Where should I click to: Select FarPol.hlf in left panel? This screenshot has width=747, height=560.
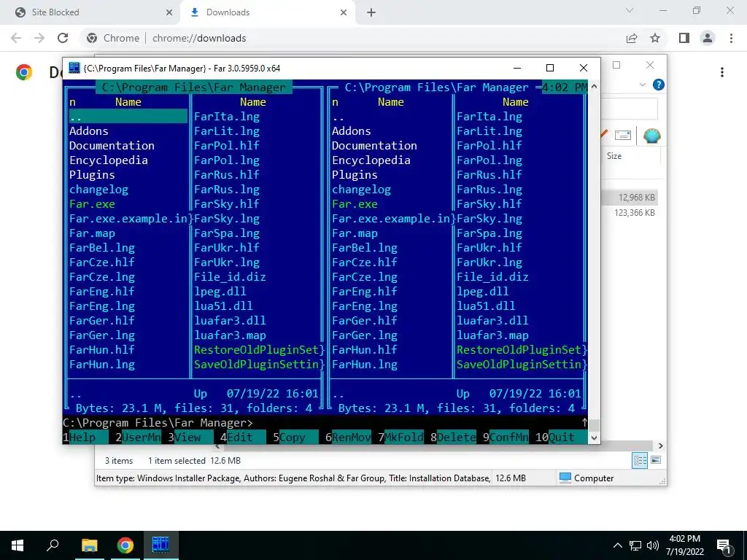tap(227, 146)
